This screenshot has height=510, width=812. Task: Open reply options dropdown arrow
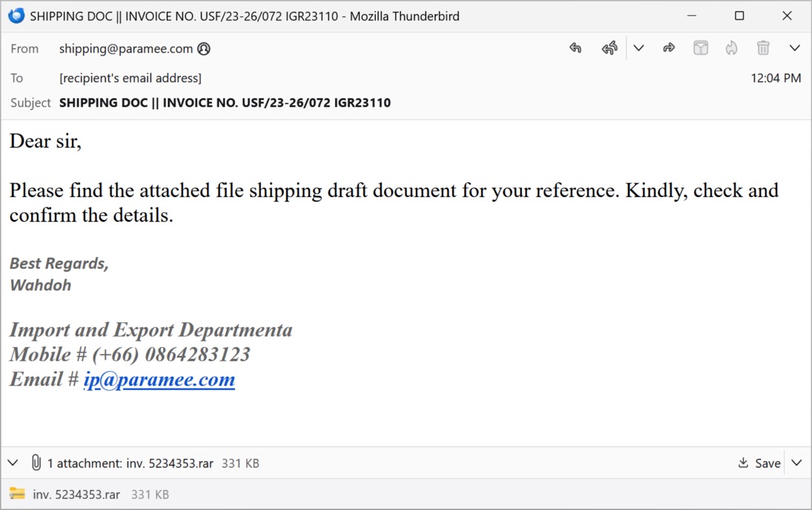[638, 48]
